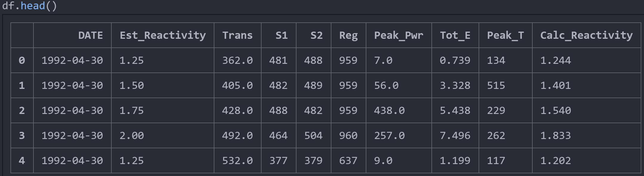Select row index 0

(x=22, y=61)
